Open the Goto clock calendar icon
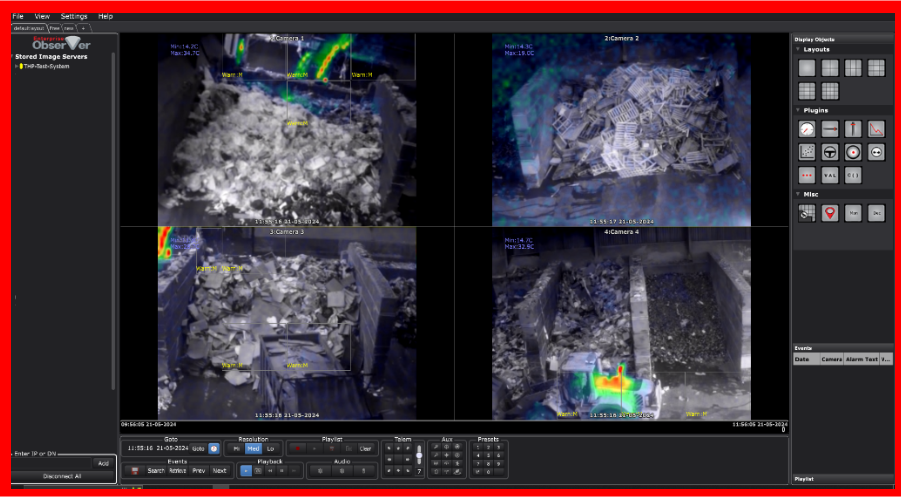Screen dimensions: 901x498 (214, 448)
